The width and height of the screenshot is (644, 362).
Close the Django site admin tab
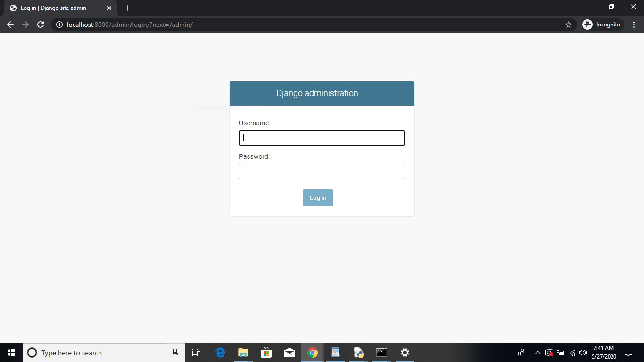[x=109, y=8]
